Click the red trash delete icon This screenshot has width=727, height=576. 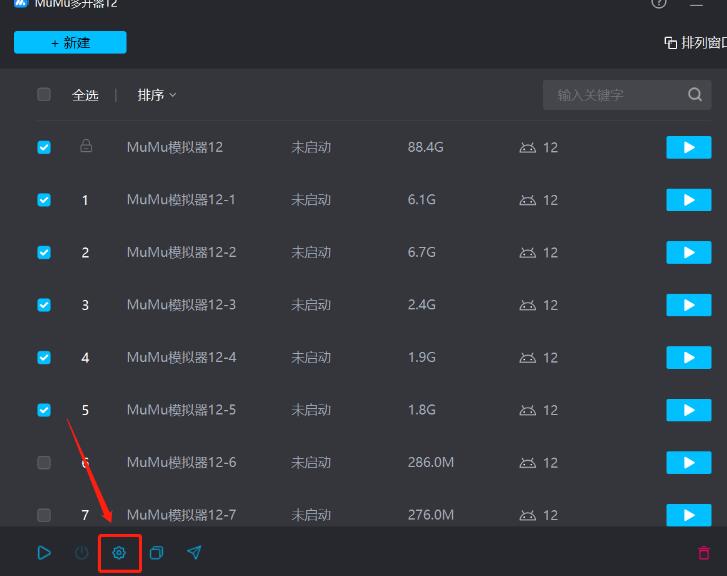[x=704, y=552]
